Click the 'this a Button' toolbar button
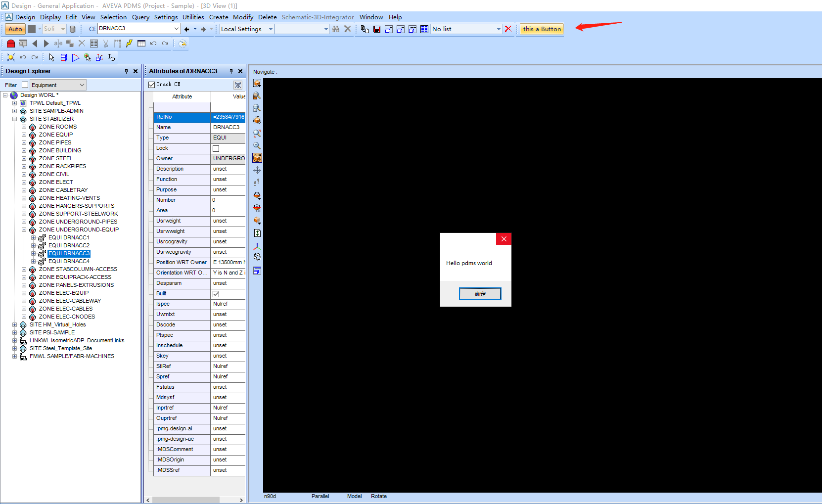The width and height of the screenshot is (822, 504). pyautogui.click(x=541, y=29)
